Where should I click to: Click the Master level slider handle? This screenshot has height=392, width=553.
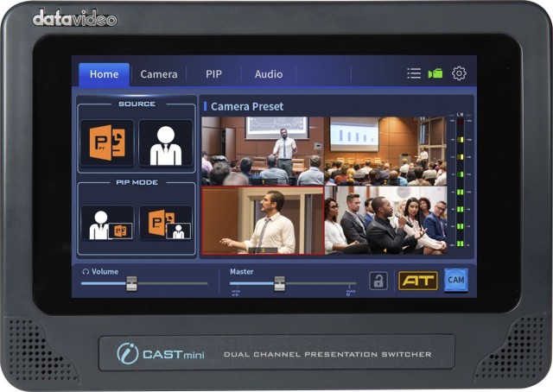(279, 283)
